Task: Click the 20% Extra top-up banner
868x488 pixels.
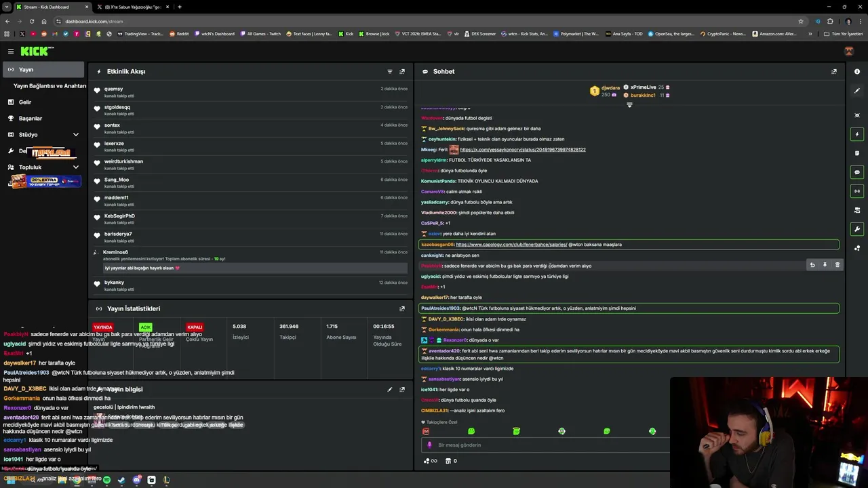Action: point(45,182)
